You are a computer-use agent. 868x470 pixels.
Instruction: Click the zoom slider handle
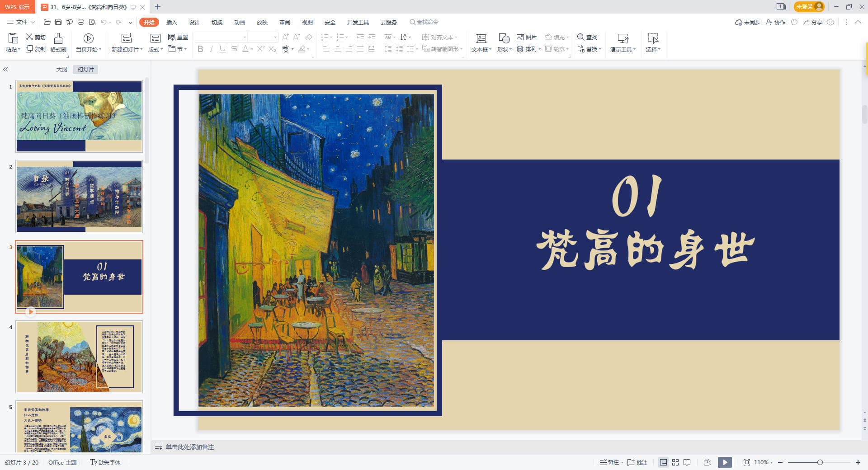click(x=820, y=462)
